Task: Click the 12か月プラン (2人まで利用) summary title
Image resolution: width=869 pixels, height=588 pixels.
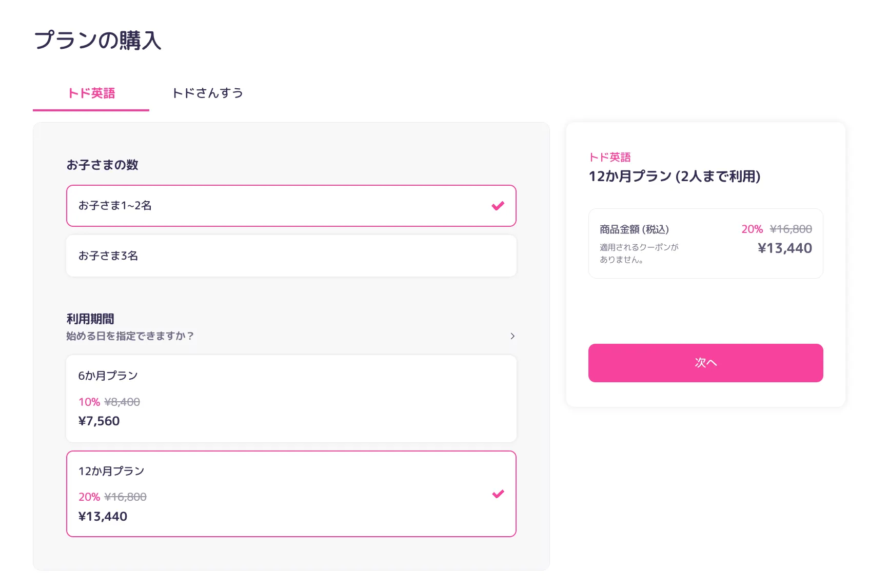Action: pyautogui.click(x=674, y=177)
